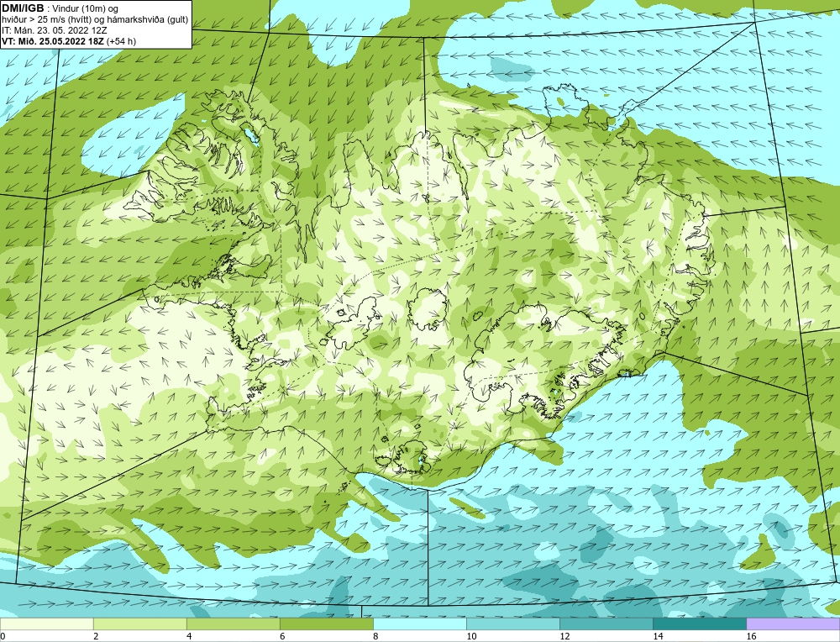This screenshot has height=642, width=840.
Task: Click the '(+54 h)' forecast offset text
Action: 122,41
